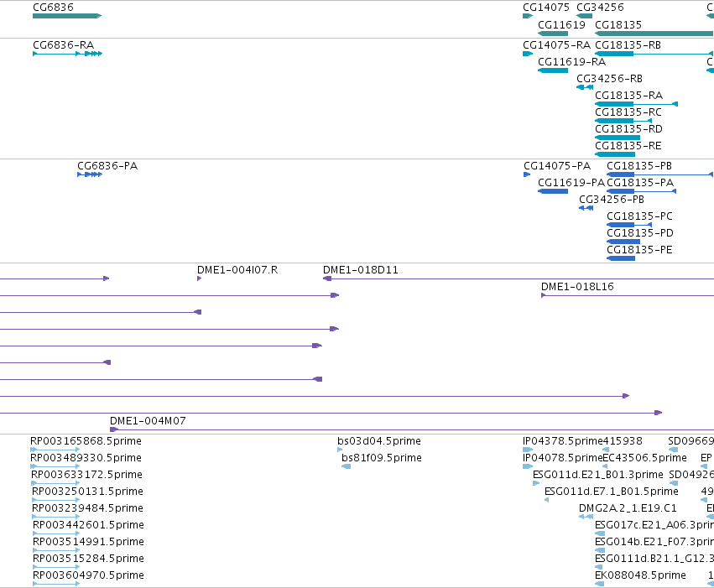
Task: Click the 415938 EST label
Action: [623, 441]
